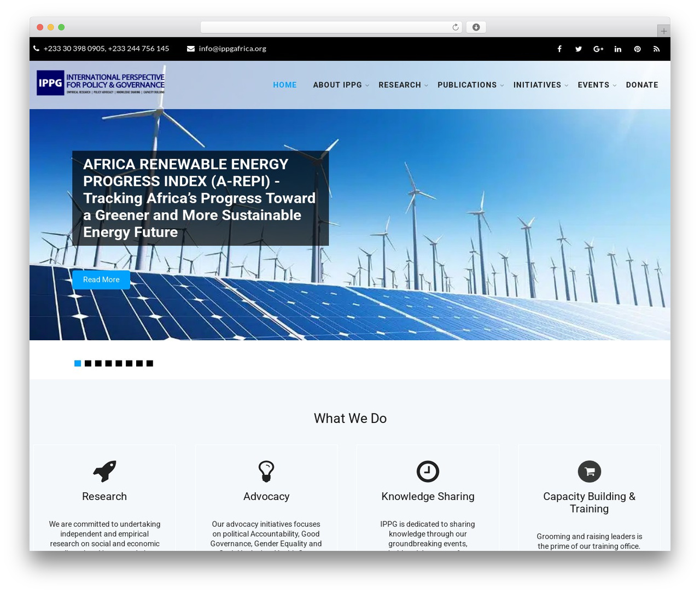Image resolution: width=700 pixels, height=593 pixels.
Task: Click the Advocacy card heading
Action: (266, 497)
